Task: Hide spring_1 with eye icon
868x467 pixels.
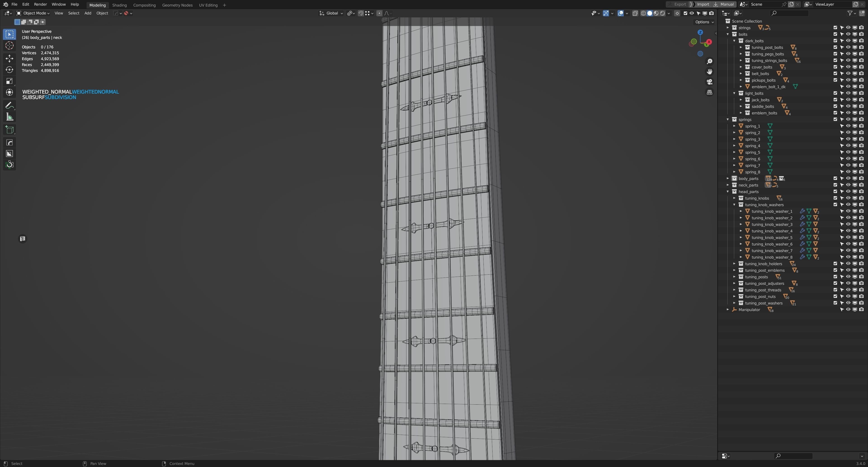Action: [x=848, y=126]
